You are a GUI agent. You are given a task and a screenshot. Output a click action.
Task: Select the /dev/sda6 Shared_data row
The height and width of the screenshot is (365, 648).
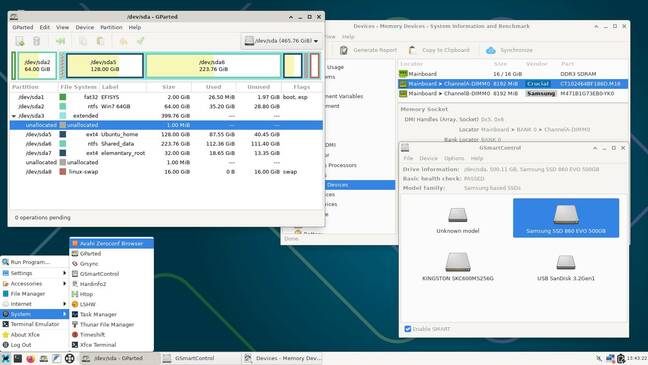tap(166, 143)
